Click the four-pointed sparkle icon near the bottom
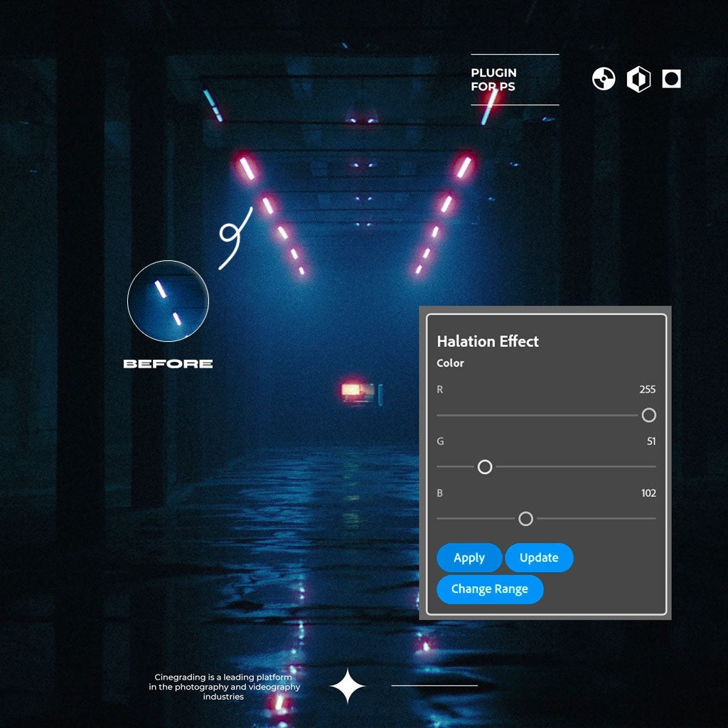728x728 pixels. [x=348, y=685]
